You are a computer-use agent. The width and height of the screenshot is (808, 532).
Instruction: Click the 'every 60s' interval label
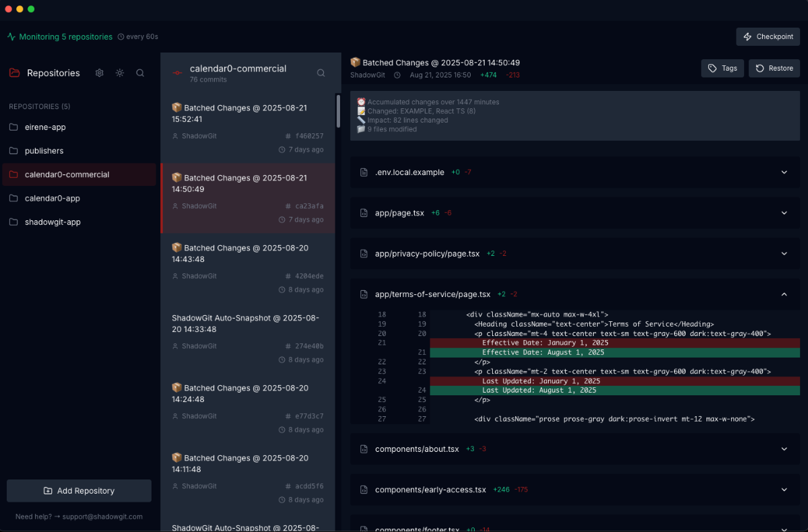click(x=142, y=37)
